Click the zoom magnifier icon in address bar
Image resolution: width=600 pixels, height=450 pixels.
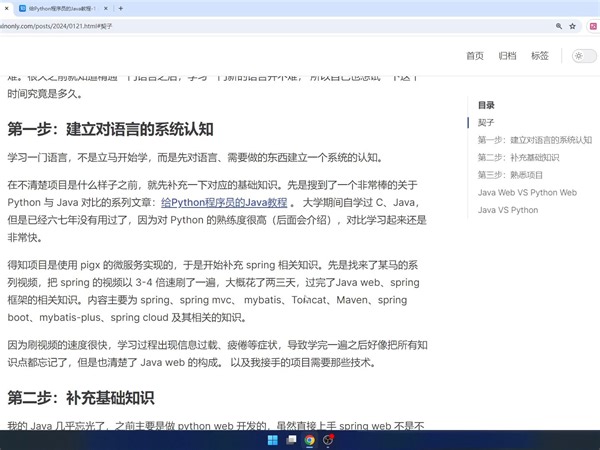(559, 26)
